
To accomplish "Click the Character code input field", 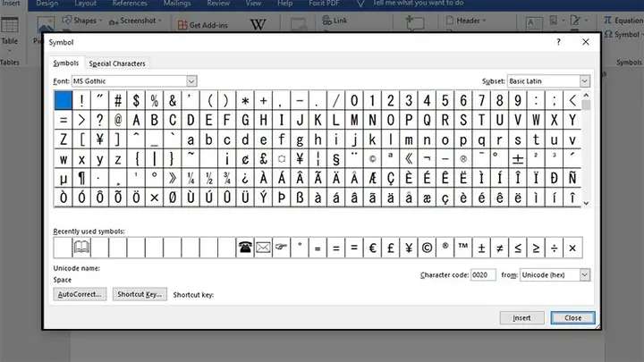I will tap(482, 275).
